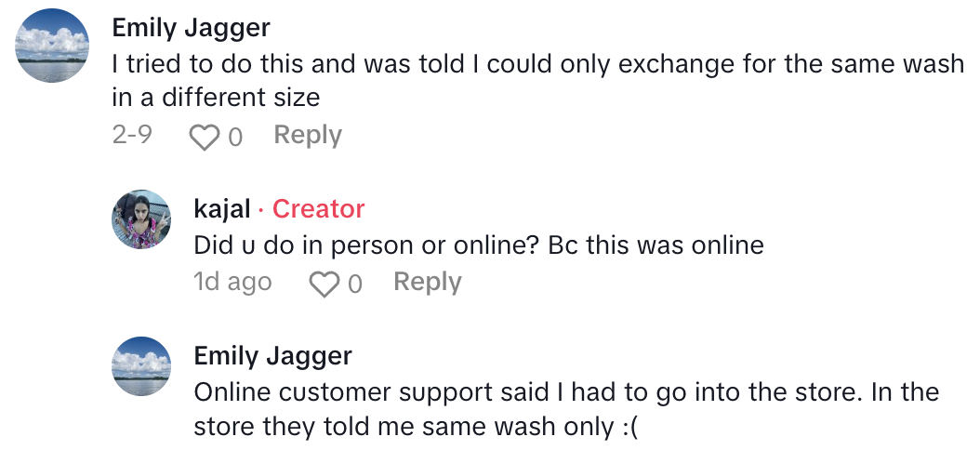Click the 'Online customer support said' reply text
Viewport: 980px width, 450px height.
click(x=565, y=392)
